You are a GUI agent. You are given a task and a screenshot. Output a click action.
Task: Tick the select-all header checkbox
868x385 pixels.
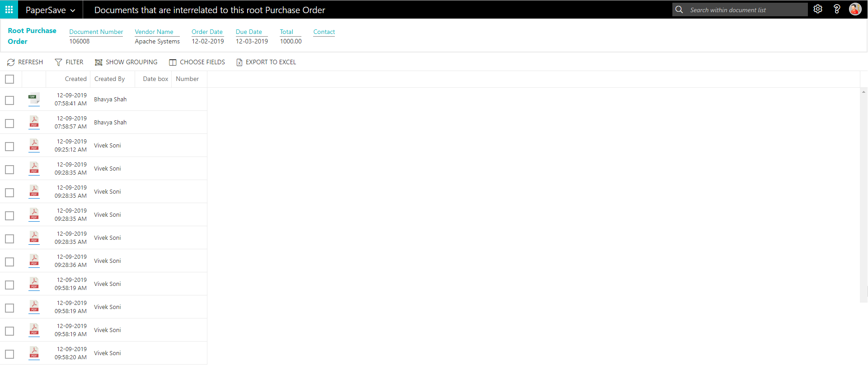9,79
